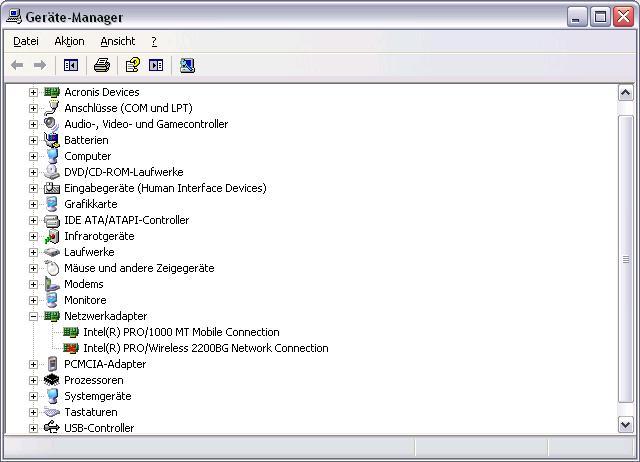Screen dimensions: 640x462
Task: Click the USB-Controller icon
Action: pyautogui.click(x=52, y=428)
